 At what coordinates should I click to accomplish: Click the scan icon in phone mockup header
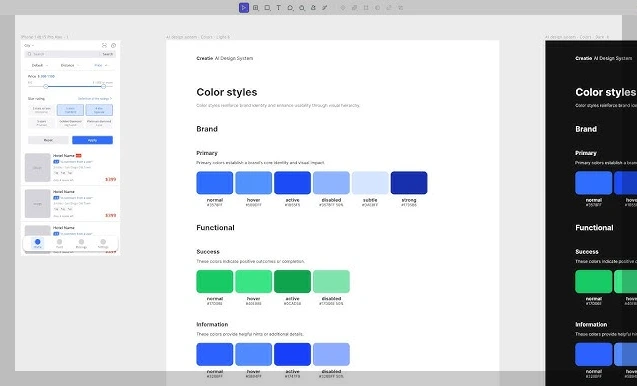104,46
